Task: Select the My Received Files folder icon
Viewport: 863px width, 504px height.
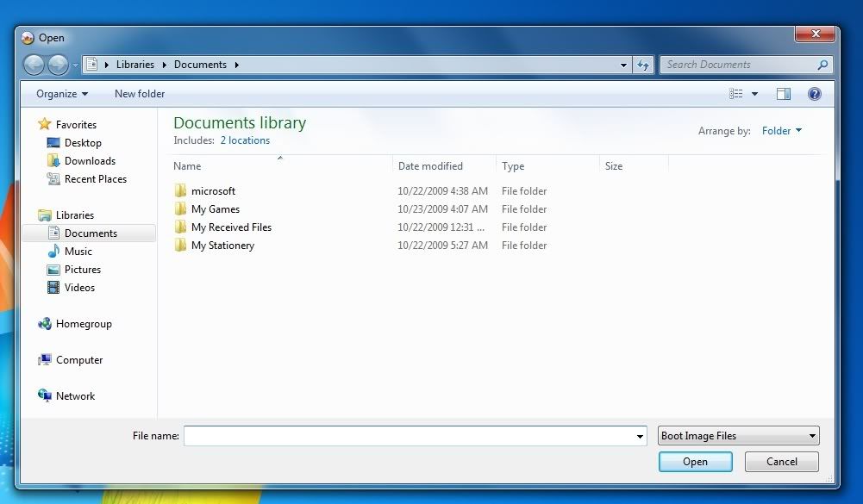Action: point(180,227)
